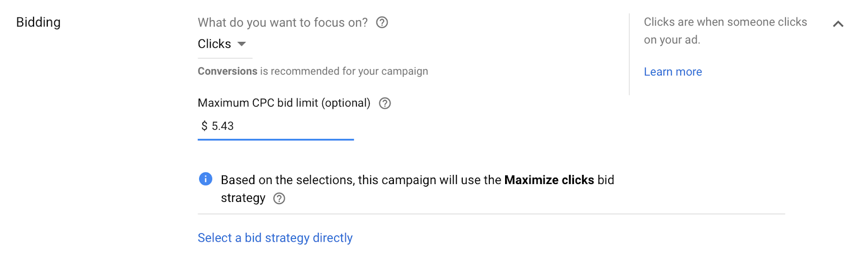Click the Bidding section heading

[39, 22]
